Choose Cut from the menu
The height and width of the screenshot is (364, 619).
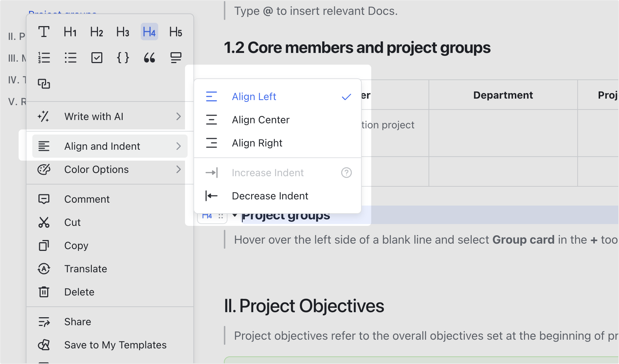pos(110,222)
